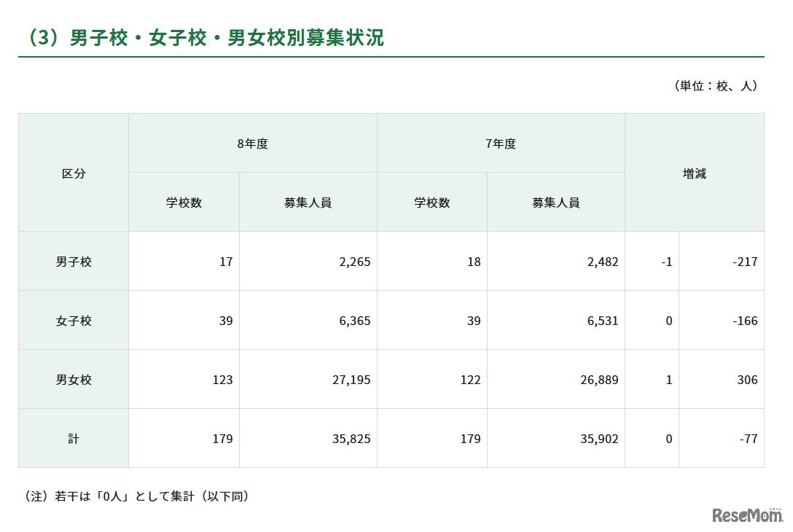793x532 pixels.
Task: Select the 募集人員 header under 8年度
Action: 306,202
